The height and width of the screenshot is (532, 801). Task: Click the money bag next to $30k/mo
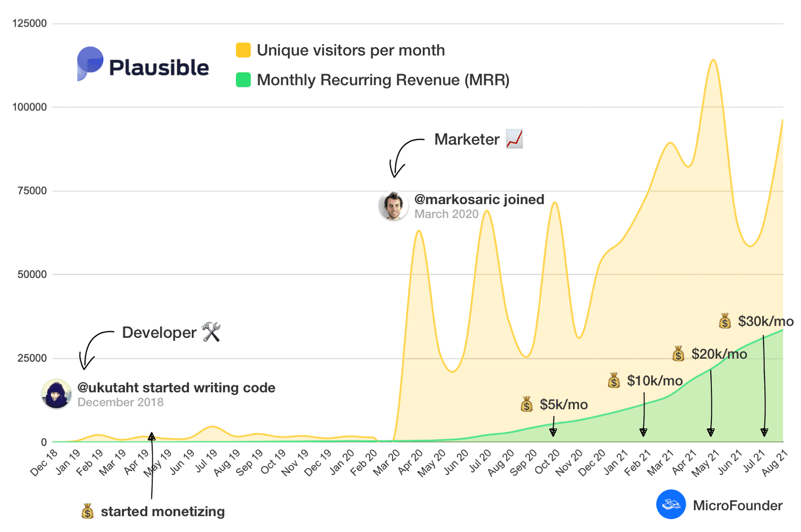725,321
